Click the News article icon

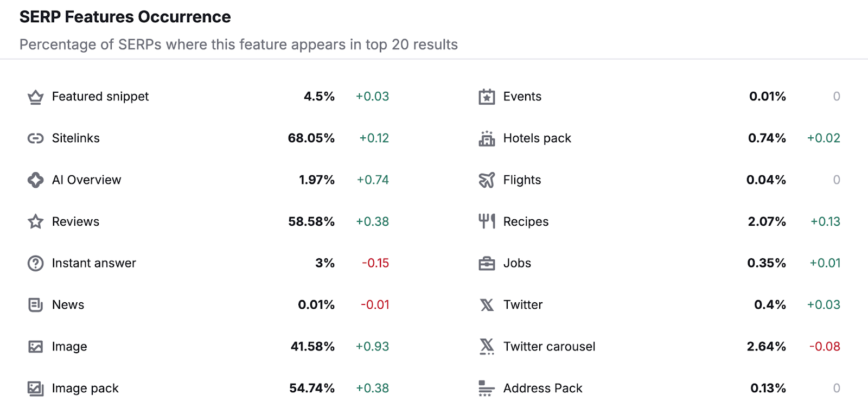(35, 305)
